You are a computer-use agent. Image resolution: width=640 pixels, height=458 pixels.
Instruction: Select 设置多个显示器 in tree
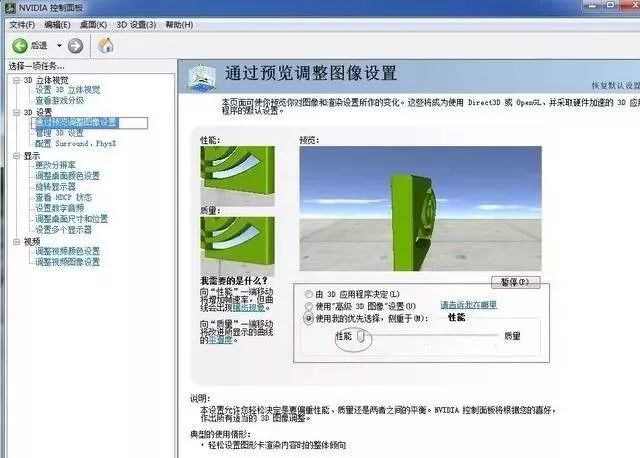[x=64, y=230]
